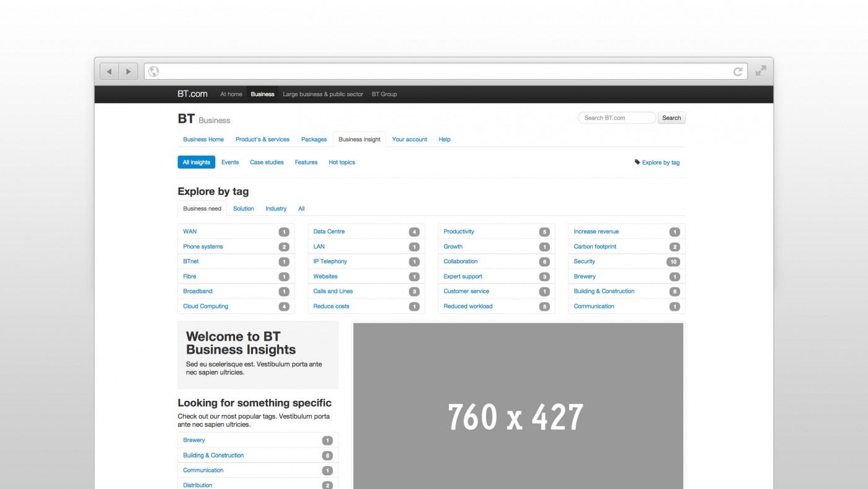Open the Your account tab

410,140
